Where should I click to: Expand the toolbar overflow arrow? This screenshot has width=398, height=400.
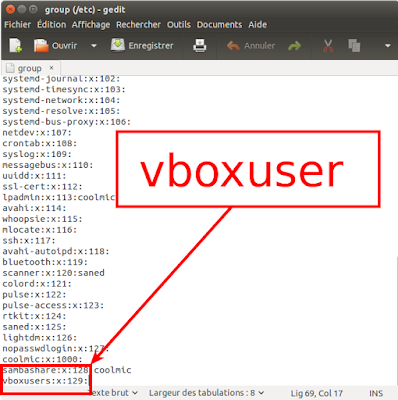pos(387,46)
